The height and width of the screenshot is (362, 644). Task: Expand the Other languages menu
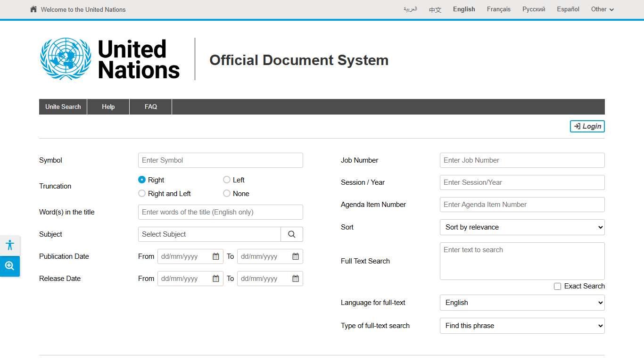click(602, 9)
